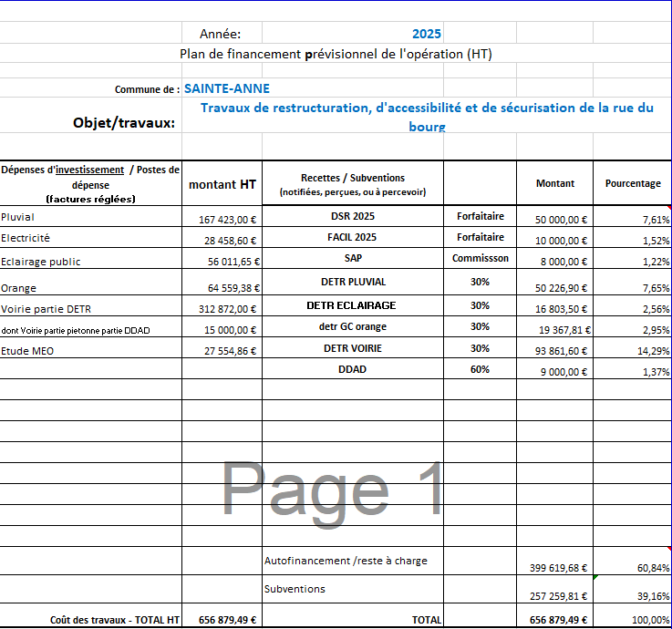Image resolution: width=672 pixels, height=629 pixels.
Task: Select the 'Recettes / Subventions' header cell
Action: coord(353,184)
